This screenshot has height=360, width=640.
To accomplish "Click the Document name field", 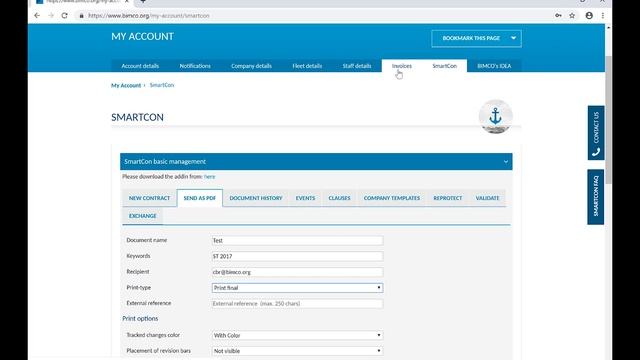I will (297, 240).
